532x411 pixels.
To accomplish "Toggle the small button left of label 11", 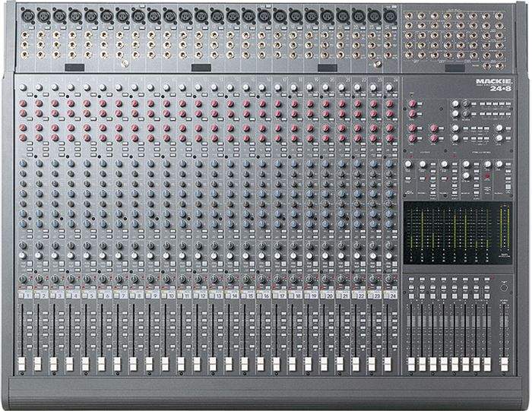I will [x=180, y=296].
